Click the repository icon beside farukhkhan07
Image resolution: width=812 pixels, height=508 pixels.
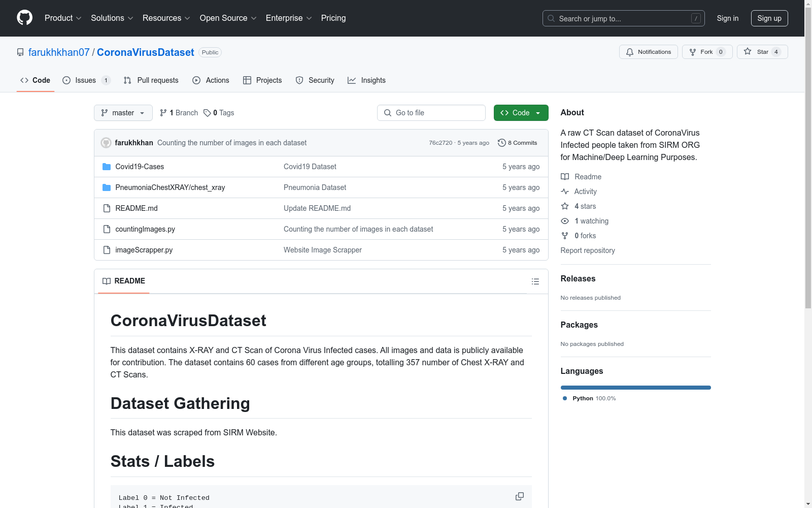pyautogui.click(x=20, y=52)
